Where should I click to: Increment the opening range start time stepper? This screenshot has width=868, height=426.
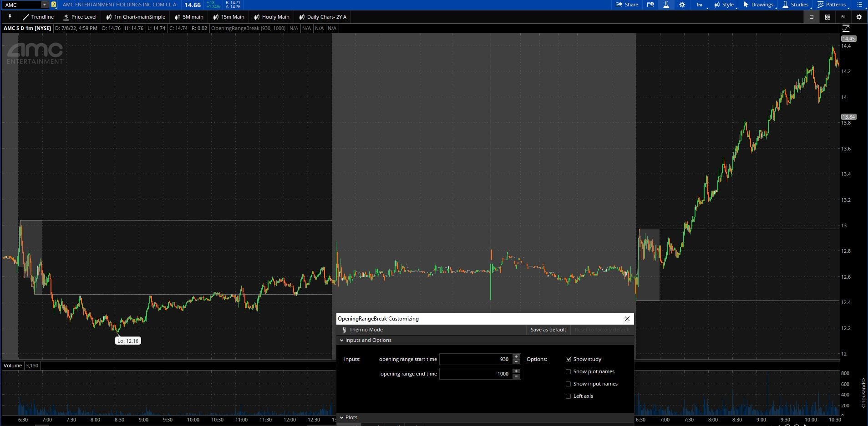516,357
